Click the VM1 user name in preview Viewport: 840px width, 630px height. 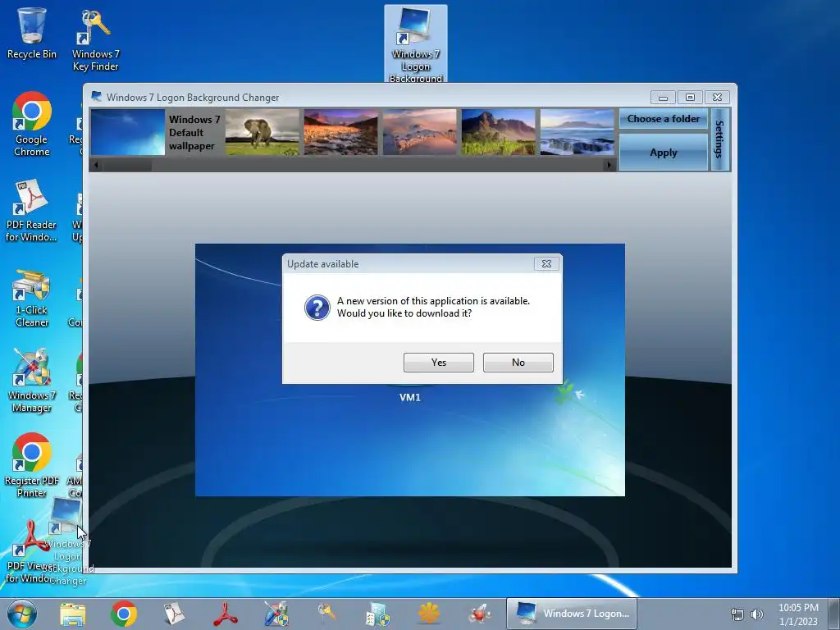(410, 398)
